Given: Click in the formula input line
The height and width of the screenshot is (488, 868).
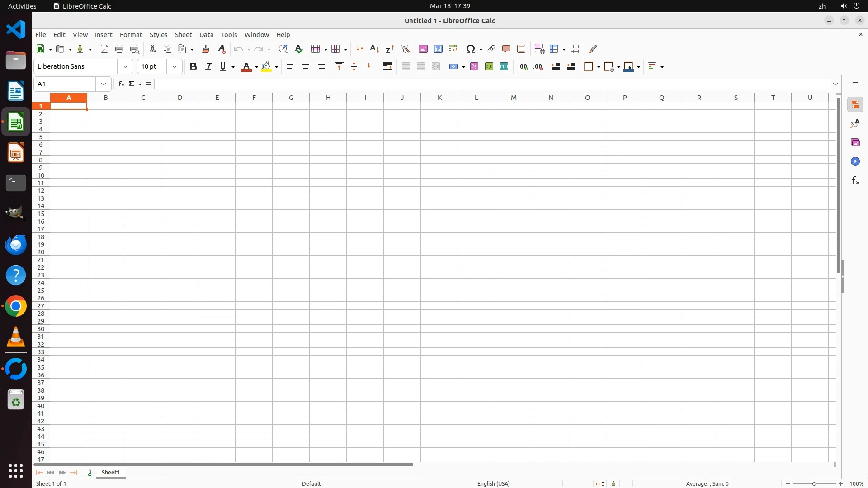Looking at the screenshot, I should tap(492, 84).
